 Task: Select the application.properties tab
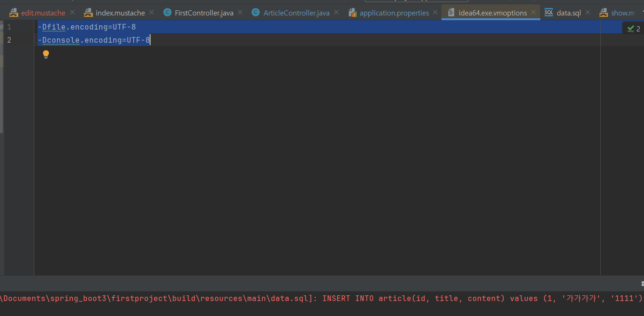click(x=394, y=13)
